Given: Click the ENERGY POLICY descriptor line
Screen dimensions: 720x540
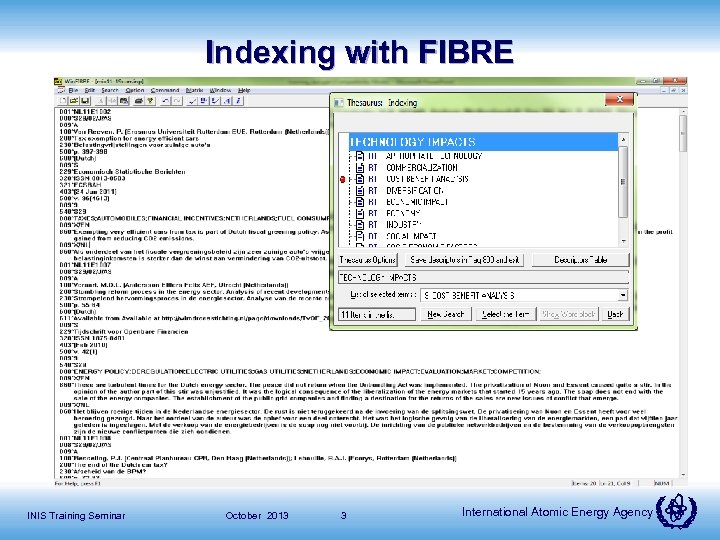Looking at the screenshot, I should tap(300, 371).
